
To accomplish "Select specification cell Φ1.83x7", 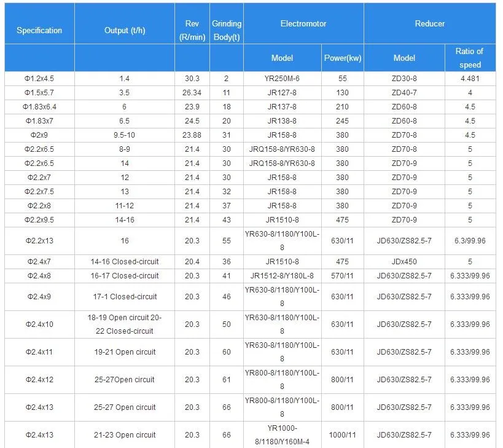I will (39, 121).
